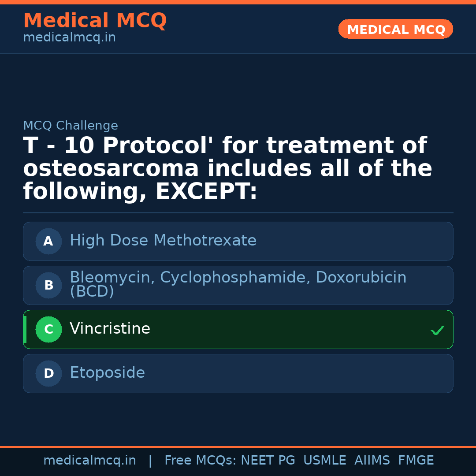Click the green checkmark on Vincristine
476x476 pixels.
click(x=437, y=330)
